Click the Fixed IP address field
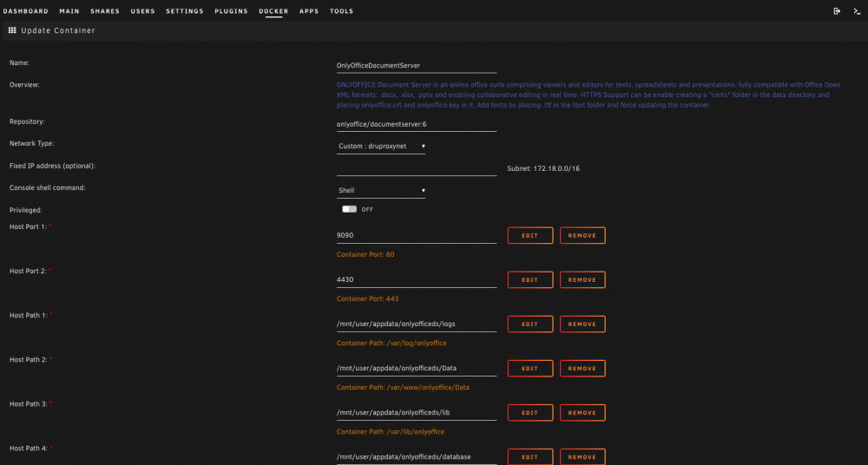The image size is (868, 465). pyautogui.click(x=417, y=168)
